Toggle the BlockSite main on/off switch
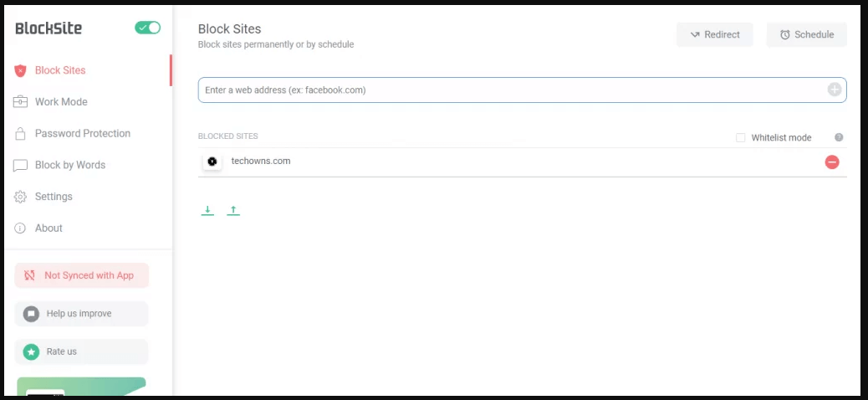 (147, 28)
